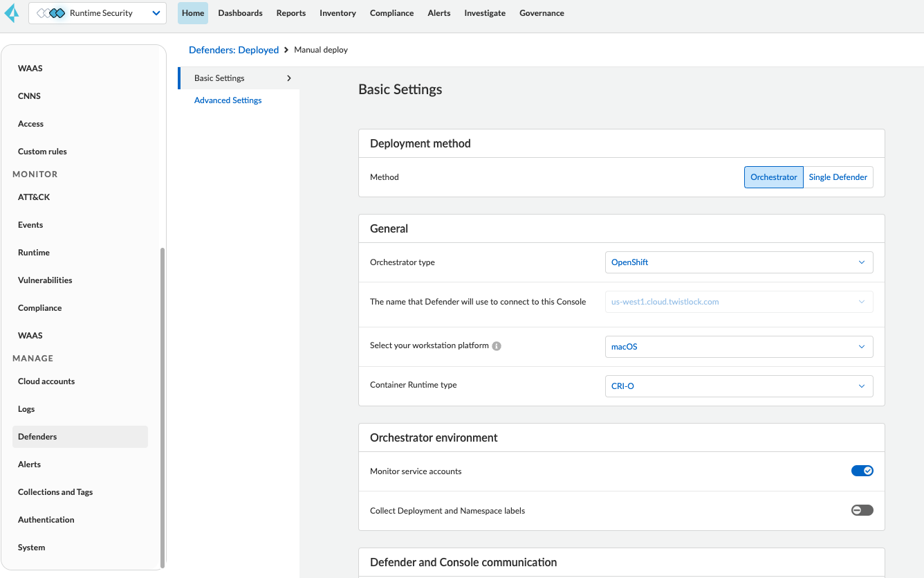Select the Single Defender deployment method
Image resolution: width=924 pixels, height=578 pixels.
[838, 177]
